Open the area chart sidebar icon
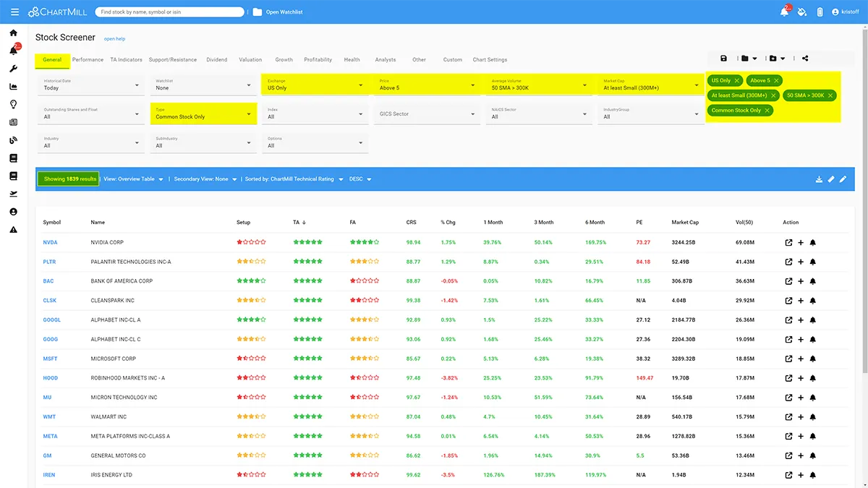Viewport: 868px width, 488px height. click(14, 87)
